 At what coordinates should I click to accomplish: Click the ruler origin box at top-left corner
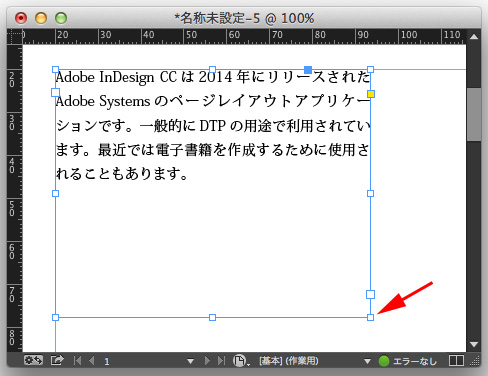pos(14,36)
